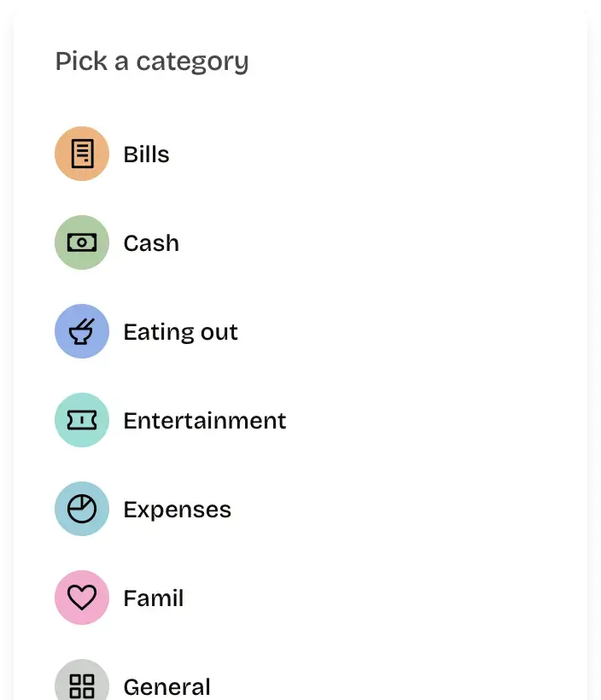The image size is (601, 700).
Task: Pick the General text label
Action: point(167,686)
